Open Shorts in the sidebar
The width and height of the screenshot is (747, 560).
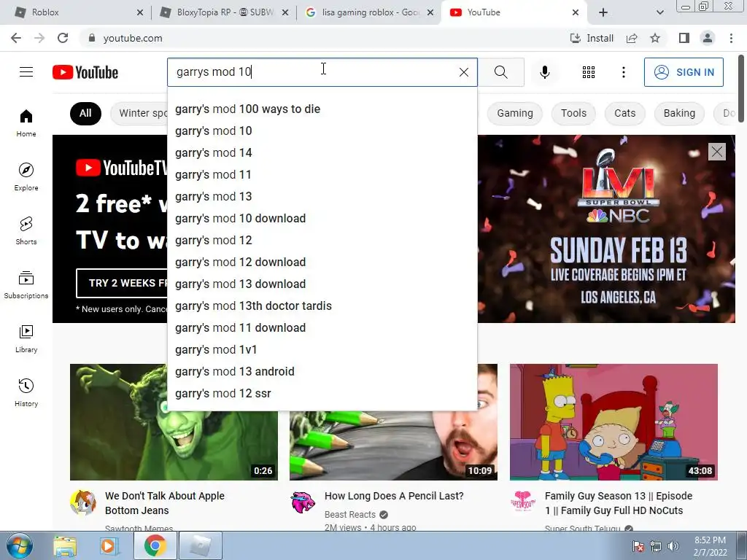pos(26,231)
